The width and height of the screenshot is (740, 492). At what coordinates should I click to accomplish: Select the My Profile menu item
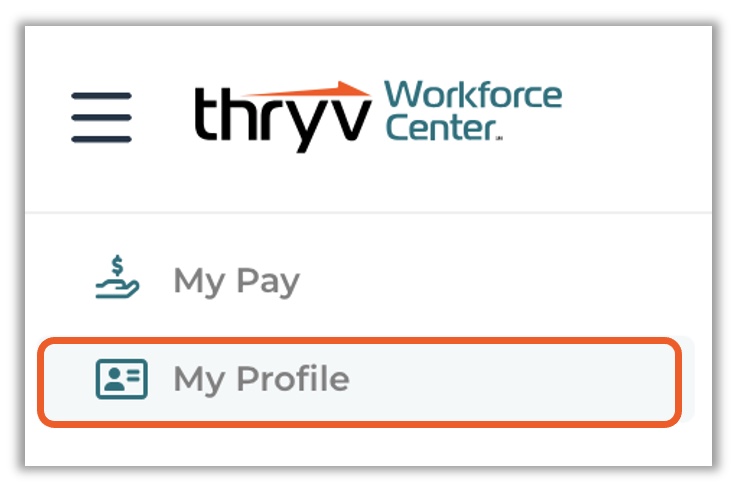360,382
